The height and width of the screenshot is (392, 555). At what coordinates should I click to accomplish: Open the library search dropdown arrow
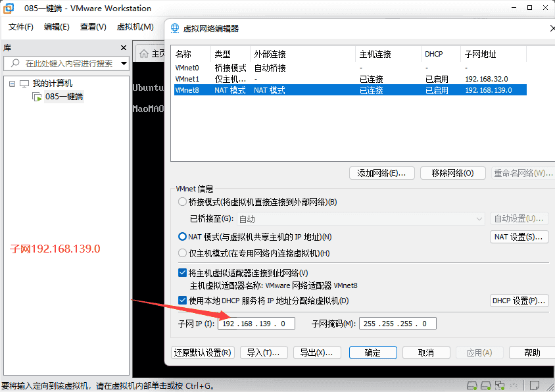coord(124,64)
